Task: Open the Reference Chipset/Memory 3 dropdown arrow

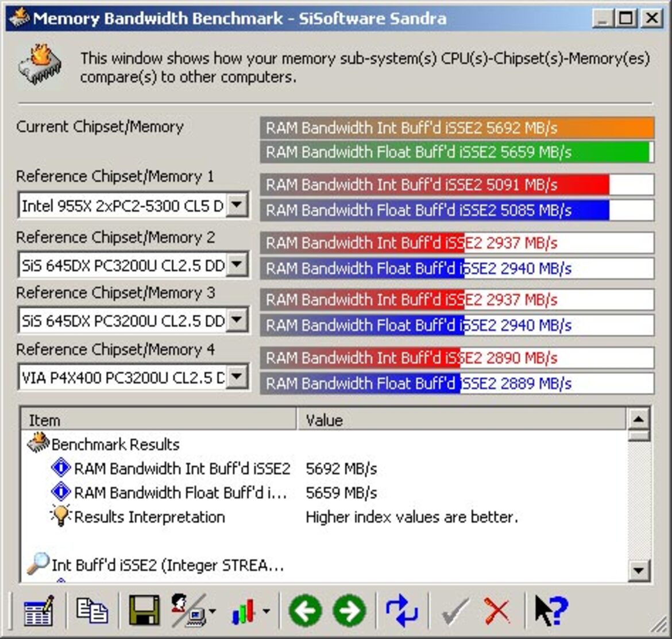Action: [x=237, y=320]
